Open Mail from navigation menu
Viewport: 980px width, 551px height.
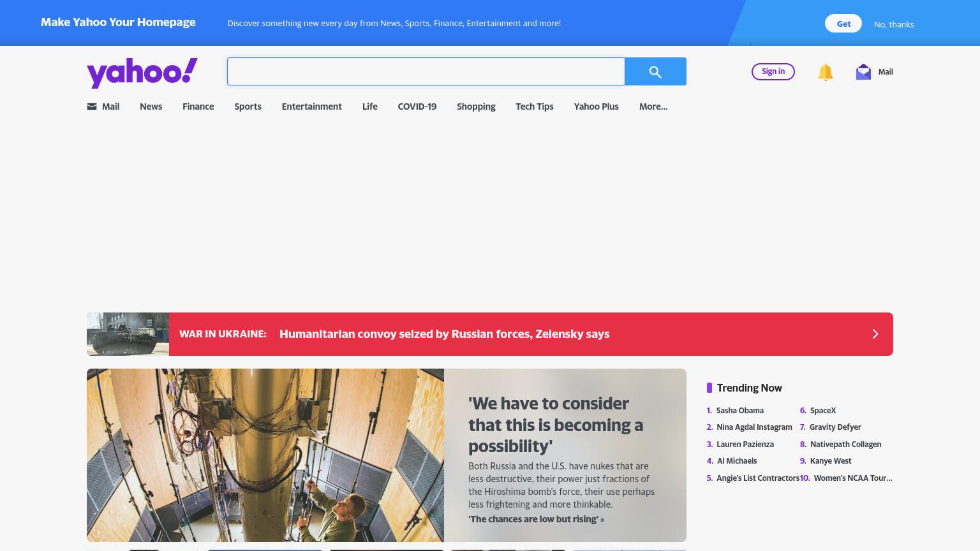point(110,107)
